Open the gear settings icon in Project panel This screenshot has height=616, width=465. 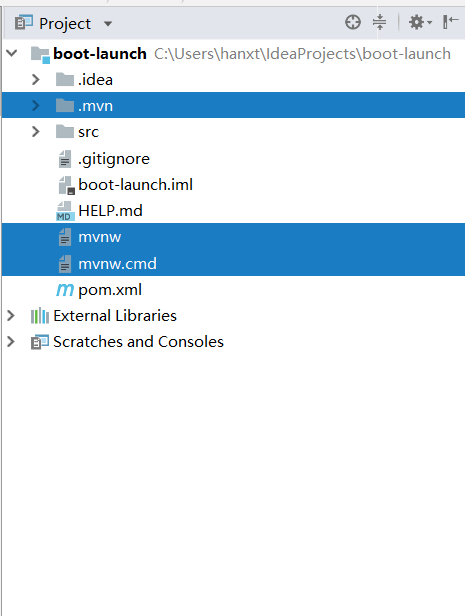click(x=420, y=22)
